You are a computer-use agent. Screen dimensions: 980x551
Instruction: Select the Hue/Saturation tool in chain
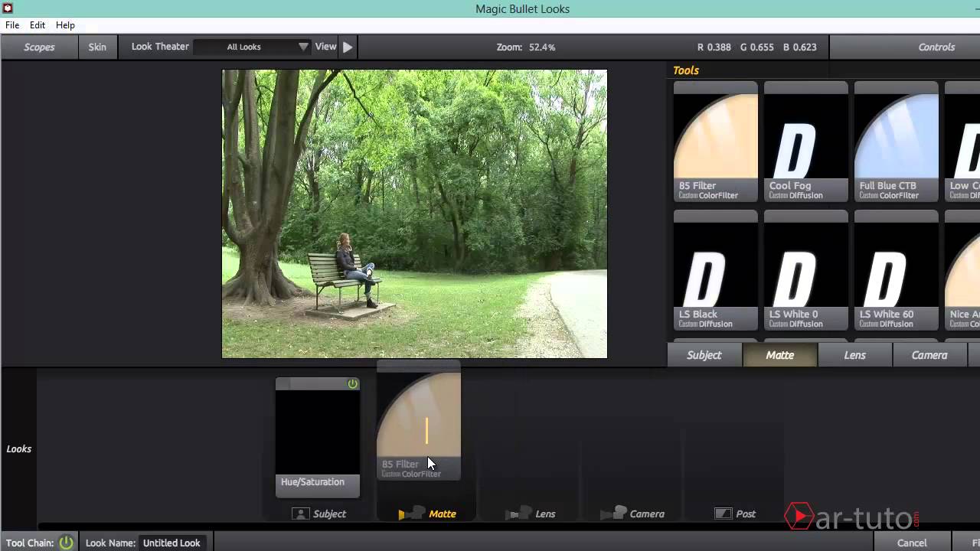[x=318, y=437]
